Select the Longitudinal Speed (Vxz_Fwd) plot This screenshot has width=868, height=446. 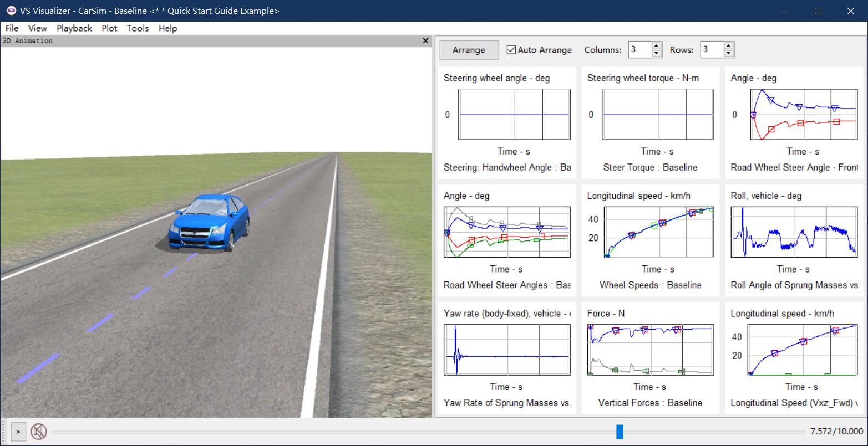(x=794, y=358)
